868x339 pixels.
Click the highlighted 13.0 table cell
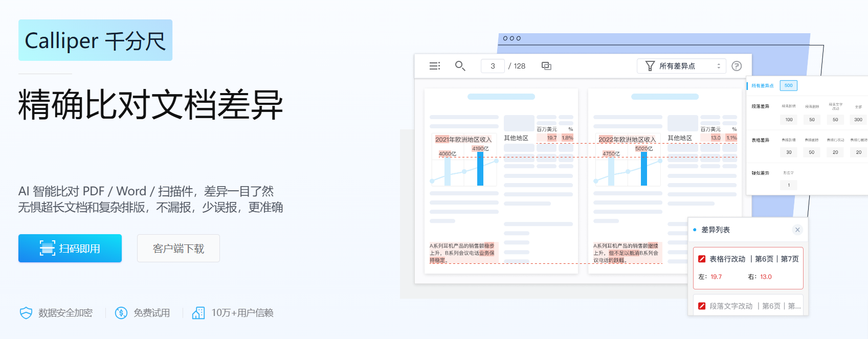pyautogui.click(x=716, y=138)
